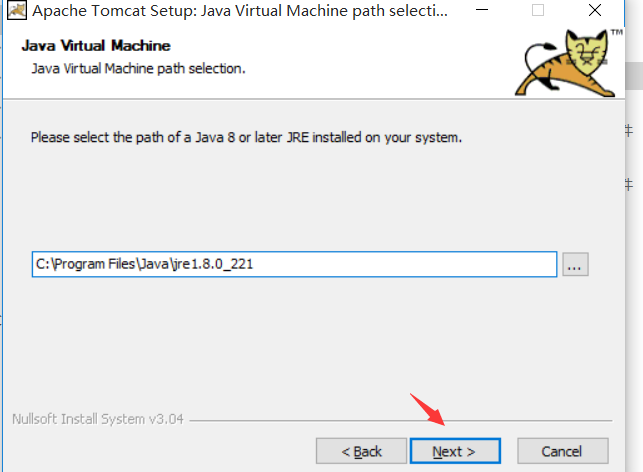The image size is (643, 472).
Task: Click the Apache Tomcat cat logo
Action: 565,63
